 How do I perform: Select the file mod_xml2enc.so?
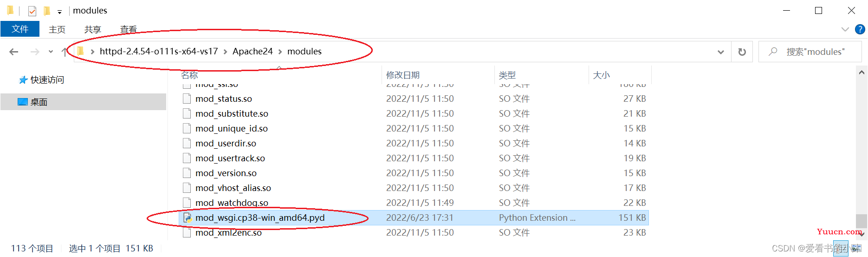pos(228,232)
